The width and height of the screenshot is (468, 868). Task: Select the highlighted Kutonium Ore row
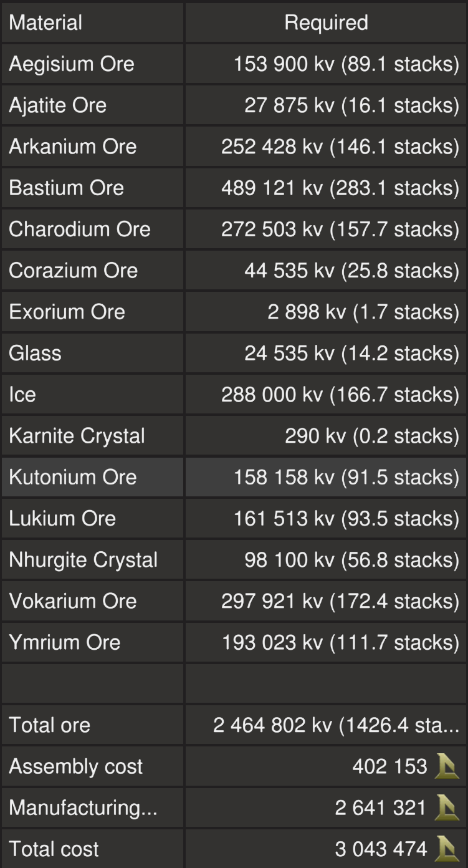pos(72,477)
